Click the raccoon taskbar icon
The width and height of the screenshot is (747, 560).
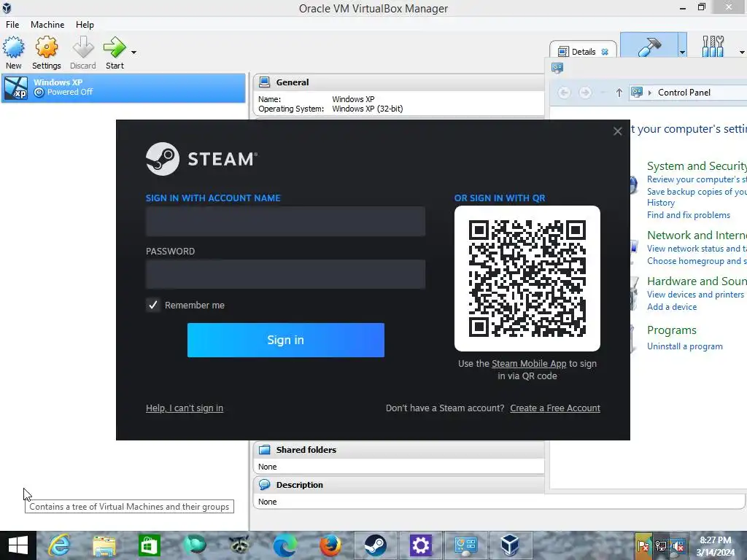pyautogui.click(x=239, y=545)
